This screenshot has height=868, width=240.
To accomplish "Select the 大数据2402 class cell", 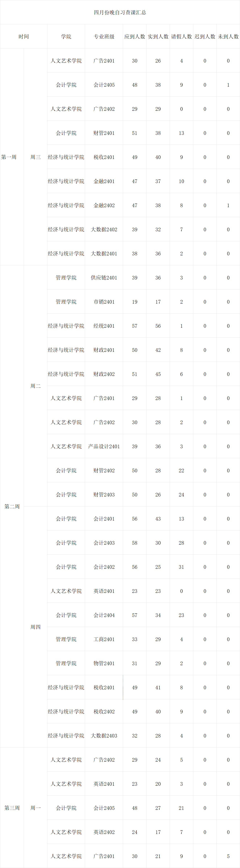I will tap(104, 229).
